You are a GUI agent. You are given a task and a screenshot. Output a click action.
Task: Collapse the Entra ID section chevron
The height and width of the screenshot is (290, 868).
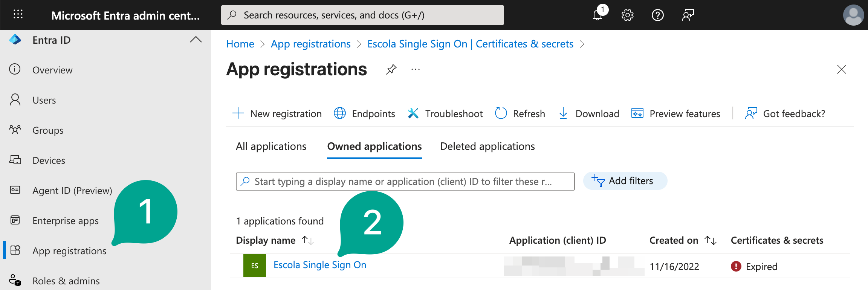(196, 40)
